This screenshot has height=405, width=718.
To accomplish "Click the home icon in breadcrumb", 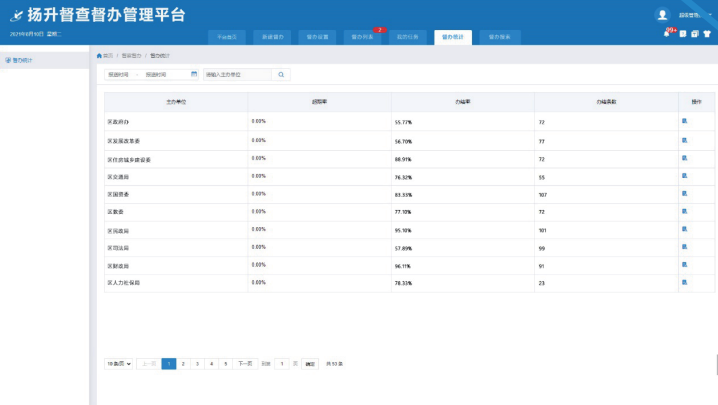I will pos(98,55).
